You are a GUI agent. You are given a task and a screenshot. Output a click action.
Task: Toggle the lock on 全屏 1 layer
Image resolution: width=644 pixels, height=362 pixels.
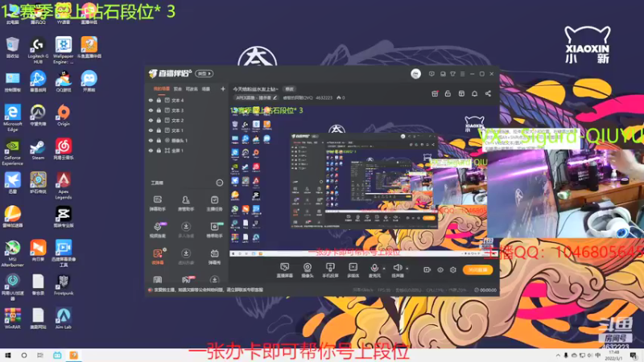[159, 150]
